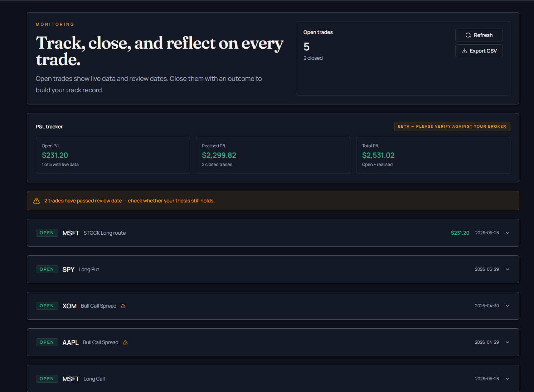Viewport: 534px width, 392px height.
Task: Click the Realised P/L value $2,299.82
Action: 219,155
